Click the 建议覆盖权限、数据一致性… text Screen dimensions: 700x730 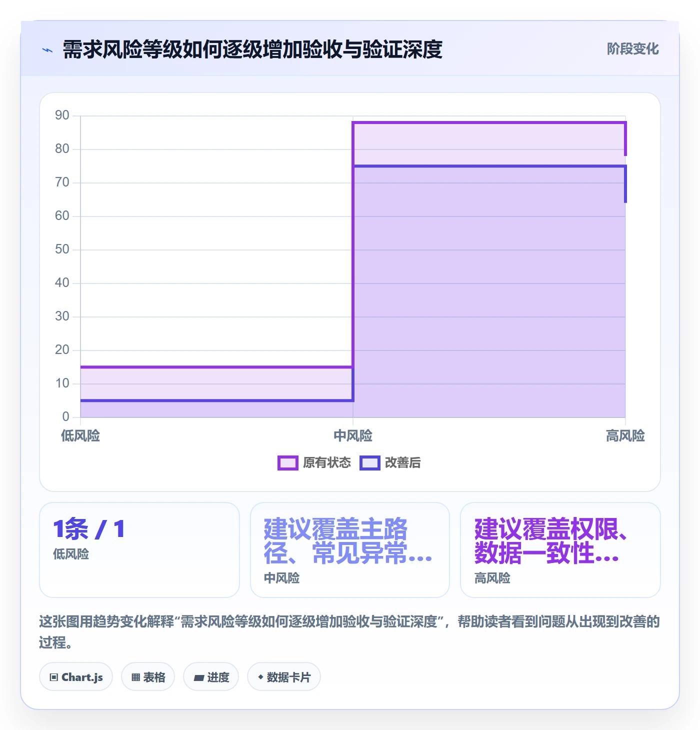(x=550, y=541)
